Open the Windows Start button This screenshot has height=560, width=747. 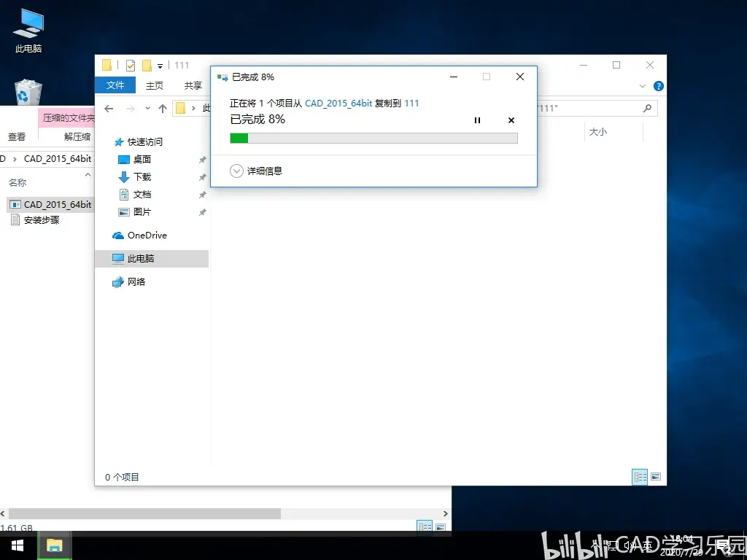point(18,545)
